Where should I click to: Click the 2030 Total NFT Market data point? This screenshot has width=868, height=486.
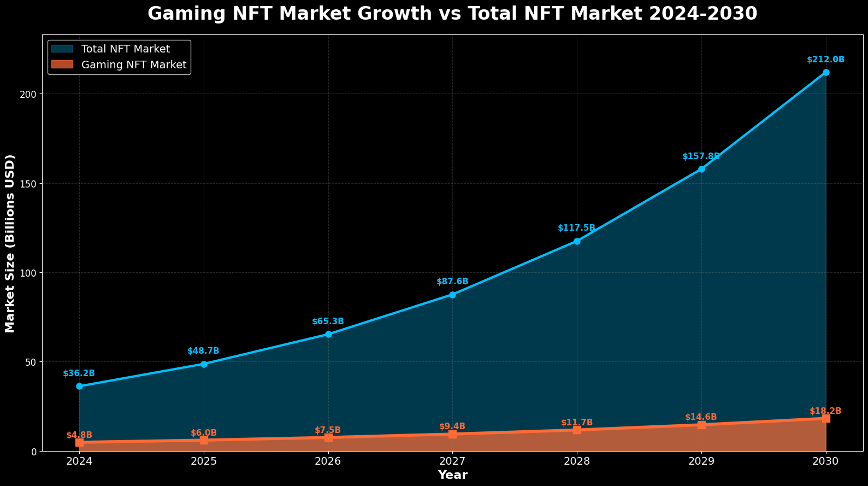(825, 72)
